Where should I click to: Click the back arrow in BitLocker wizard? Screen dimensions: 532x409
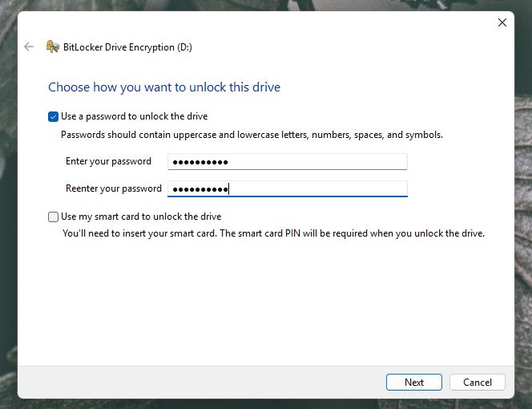(29, 47)
